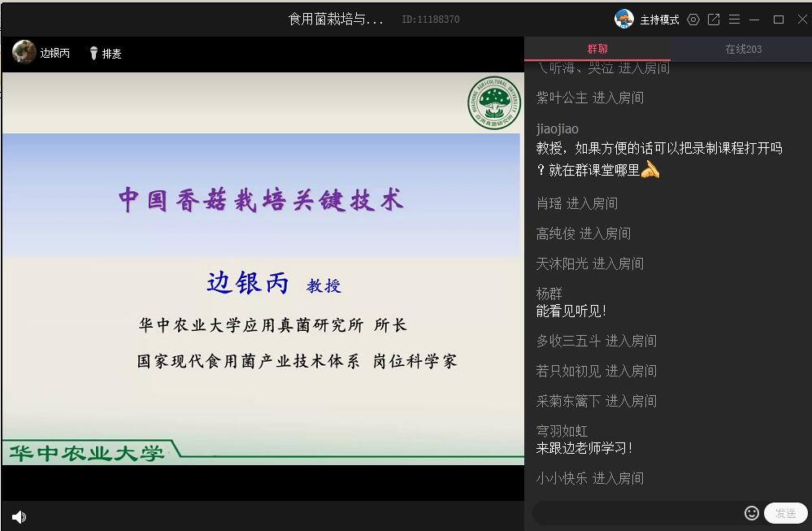Mute the speaker volume icon
812x531 pixels.
click(x=20, y=516)
